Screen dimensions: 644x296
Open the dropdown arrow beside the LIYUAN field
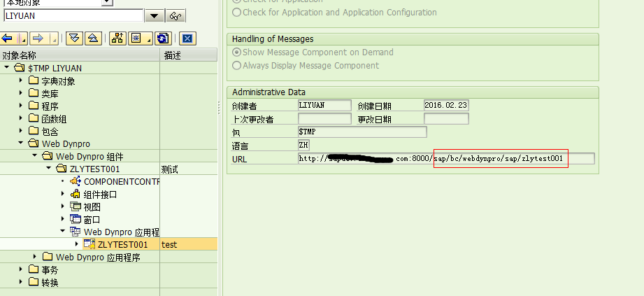pos(155,16)
